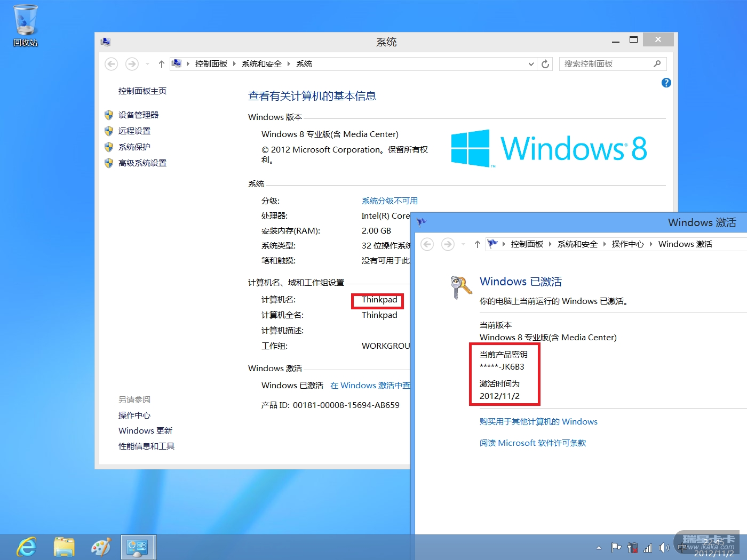Open Action Center flag in system tray

[616, 547]
